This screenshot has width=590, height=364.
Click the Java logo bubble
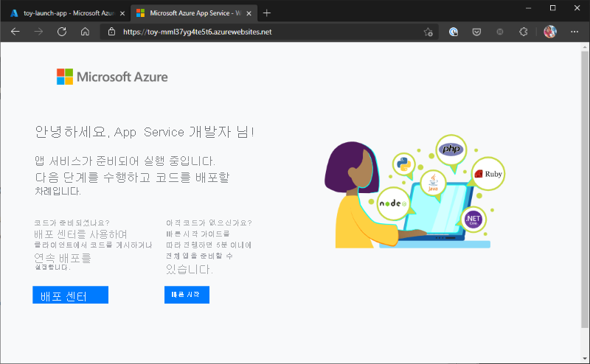click(x=433, y=183)
